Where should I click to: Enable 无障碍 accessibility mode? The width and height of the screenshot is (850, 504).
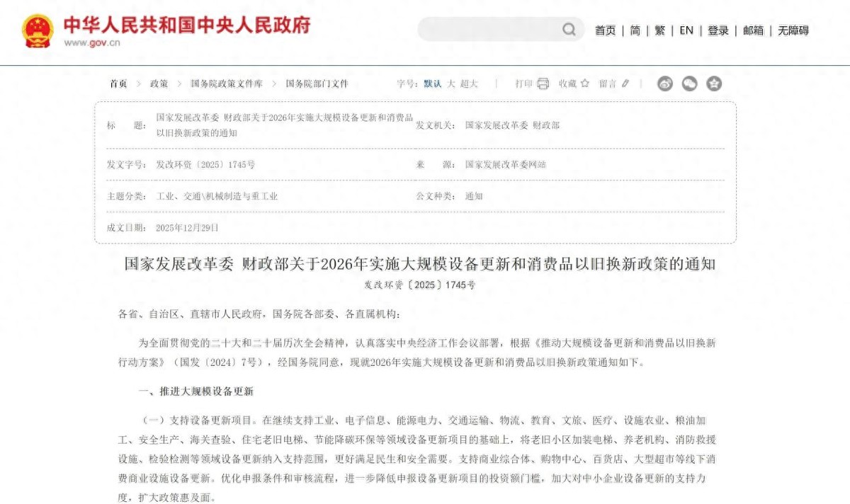point(793,30)
